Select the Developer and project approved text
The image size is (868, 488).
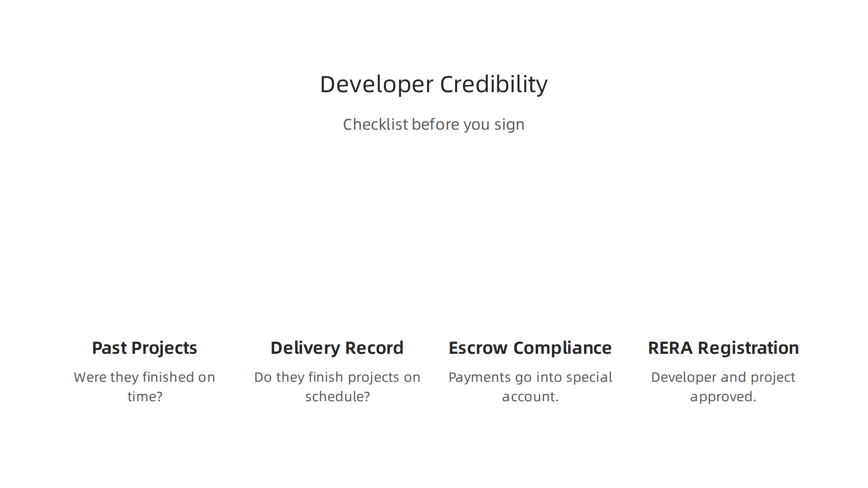[x=723, y=387]
